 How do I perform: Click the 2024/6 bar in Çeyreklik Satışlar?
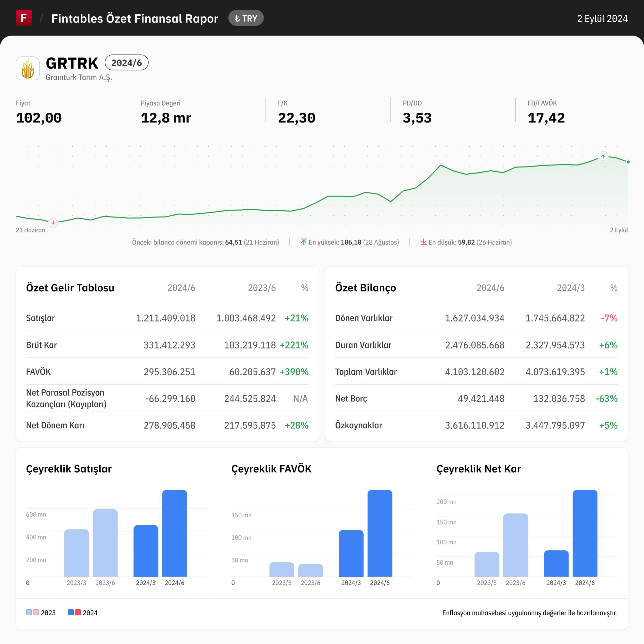175,533
